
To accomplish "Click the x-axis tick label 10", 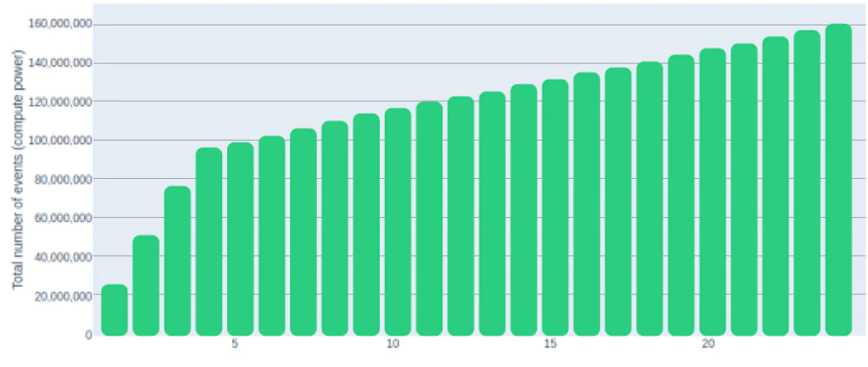I will click(x=392, y=346).
